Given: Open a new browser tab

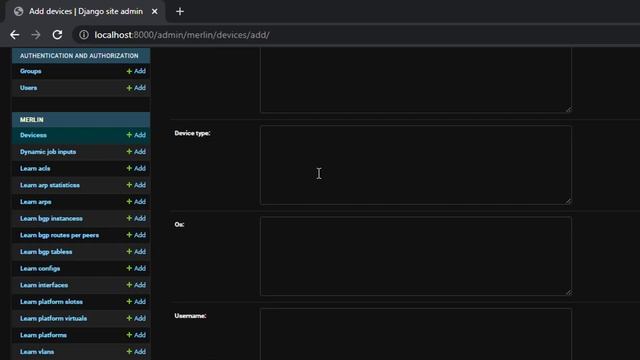Looking at the screenshot, I should (180, 11).
